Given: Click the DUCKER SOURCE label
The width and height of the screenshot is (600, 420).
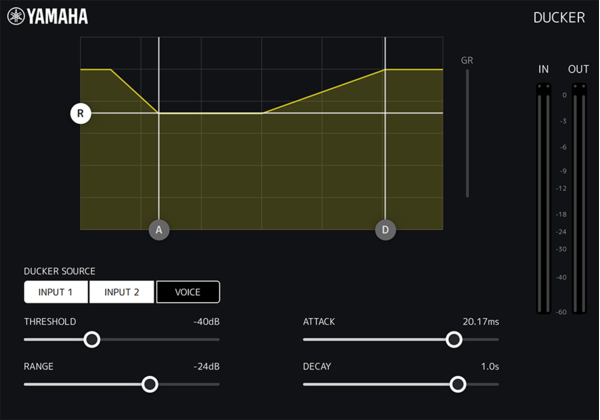Looking at the screenshot, I should pos(60,271).
